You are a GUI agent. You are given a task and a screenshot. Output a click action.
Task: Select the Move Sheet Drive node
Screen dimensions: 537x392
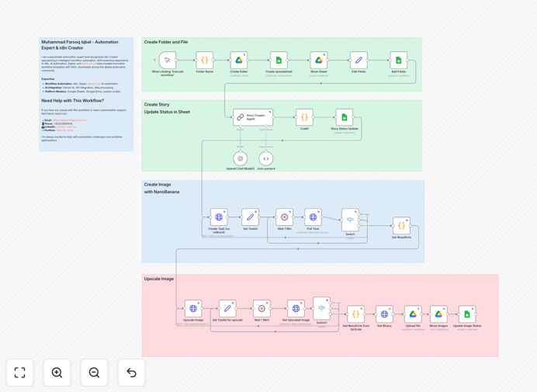coord(318,61)
